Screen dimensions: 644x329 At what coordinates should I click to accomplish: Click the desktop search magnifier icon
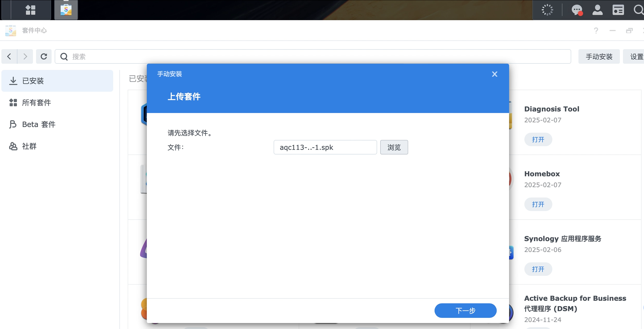tap(639, 10)
